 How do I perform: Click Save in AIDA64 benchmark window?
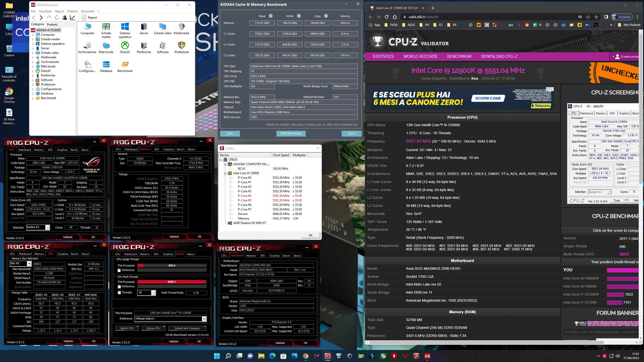click(x=230, y=133)
